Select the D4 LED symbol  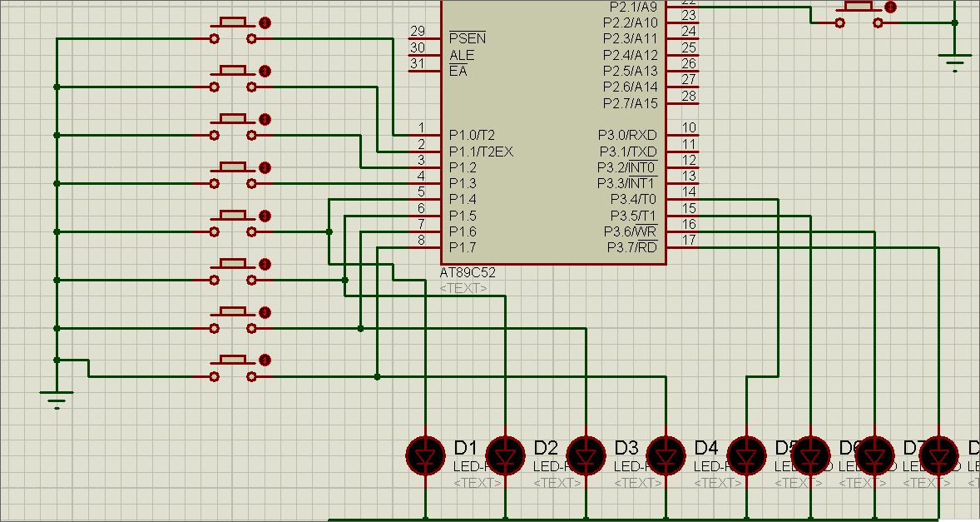[x=666, y=455]
